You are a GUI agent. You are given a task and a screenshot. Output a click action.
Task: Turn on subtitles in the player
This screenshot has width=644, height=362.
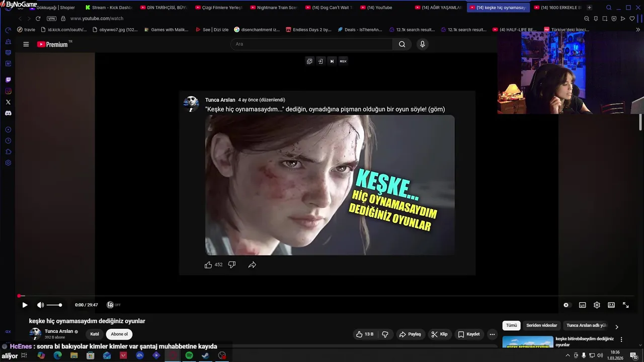point(582,305)
